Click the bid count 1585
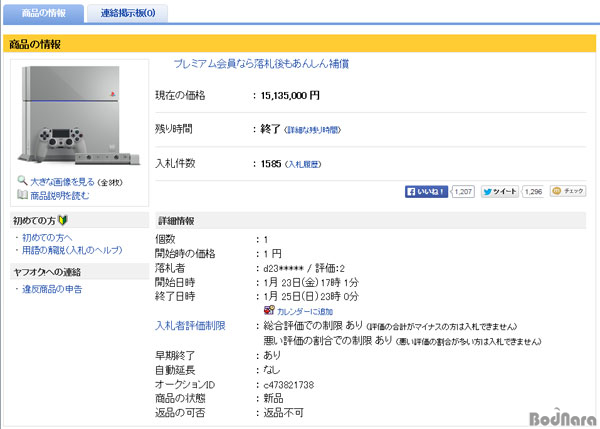 [x=271, y=164]
